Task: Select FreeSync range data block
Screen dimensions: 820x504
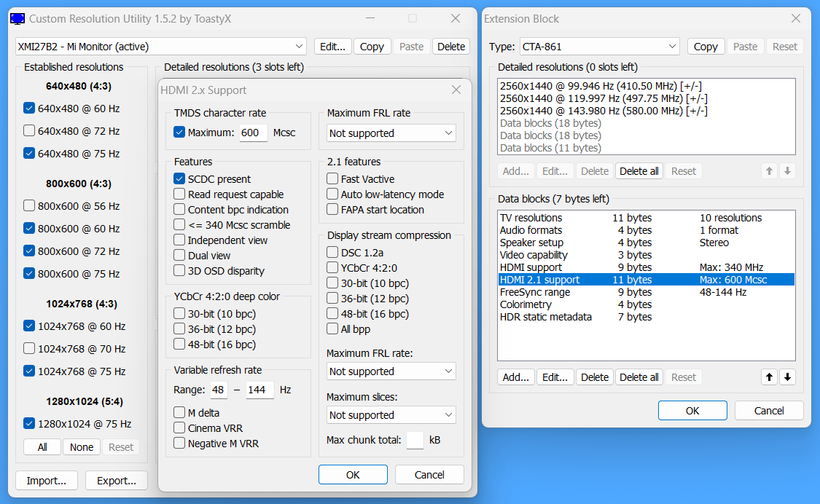Action: click(x=535, y=292)
